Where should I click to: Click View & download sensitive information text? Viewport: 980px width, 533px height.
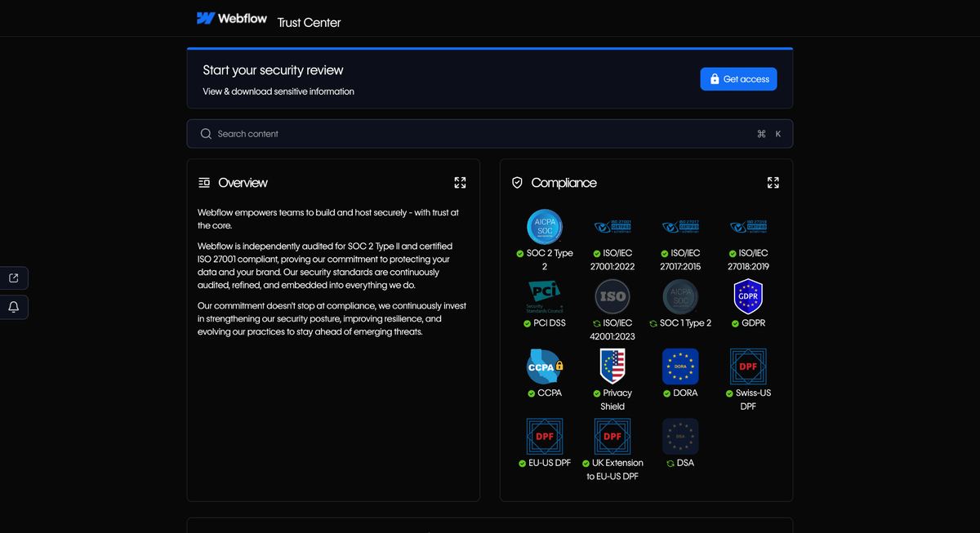coord(278,91)
